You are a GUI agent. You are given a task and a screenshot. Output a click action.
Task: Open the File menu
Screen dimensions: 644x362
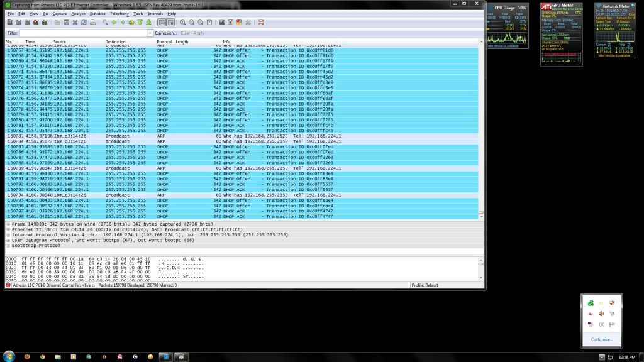(x=11, y=14)
